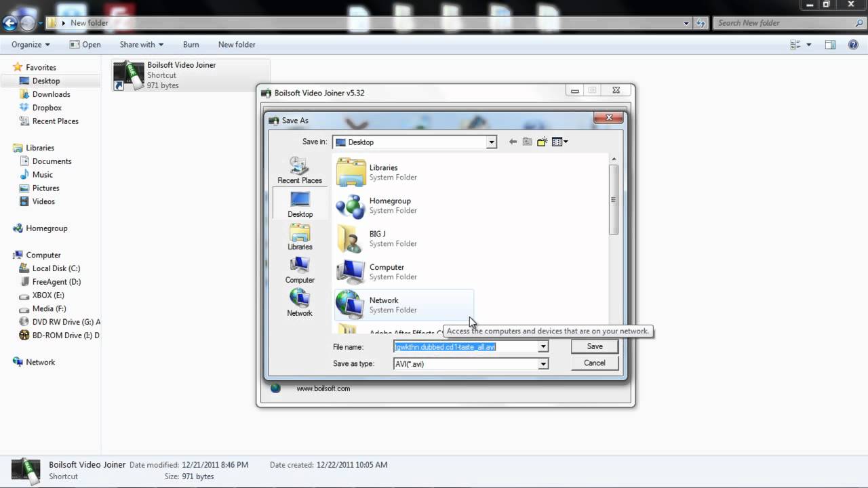Select Media (F:) drive
The height and width of the screenshot is (488, 868).
tap(49, 308)
